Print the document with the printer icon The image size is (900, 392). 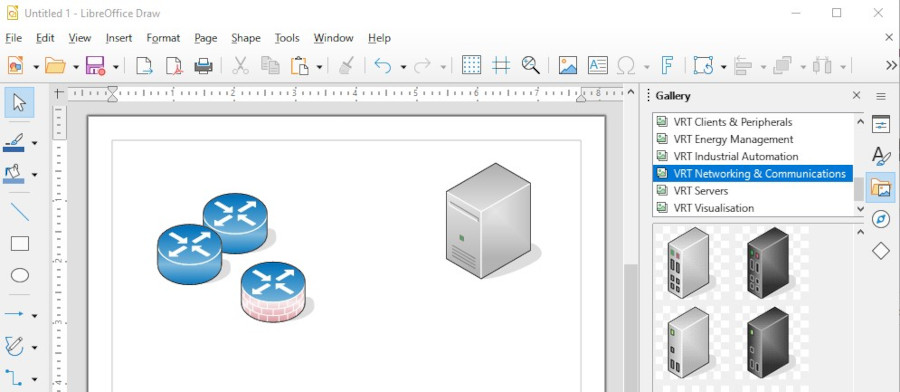203,65
